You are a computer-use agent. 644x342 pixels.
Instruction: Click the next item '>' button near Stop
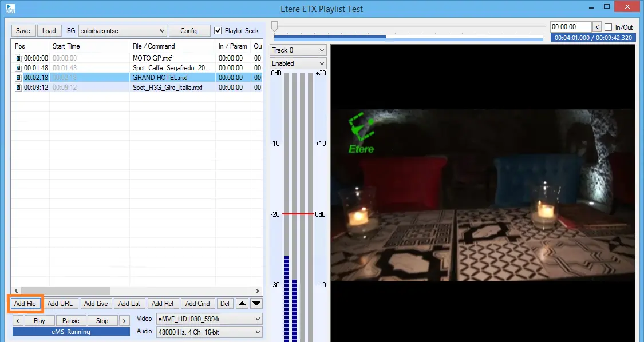coord(124,321)
